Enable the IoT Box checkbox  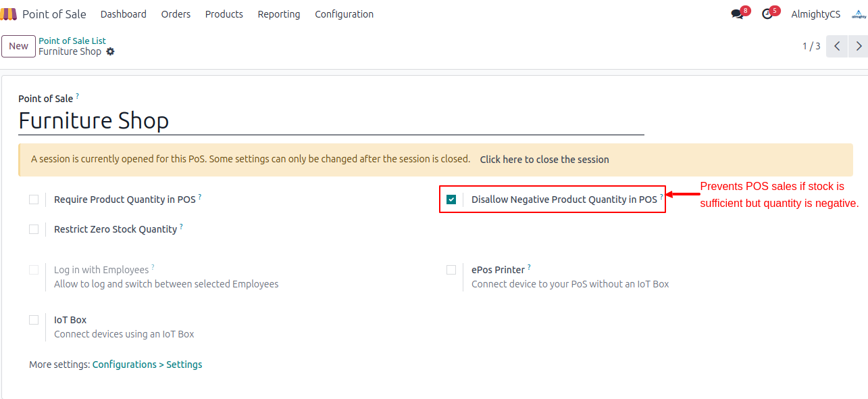[34, 320]
